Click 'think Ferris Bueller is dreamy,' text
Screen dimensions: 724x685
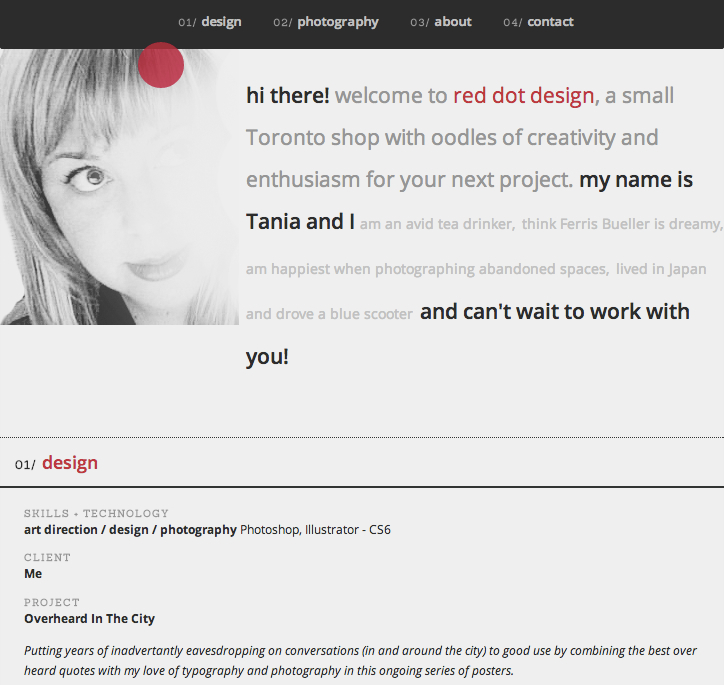point(622,224)
